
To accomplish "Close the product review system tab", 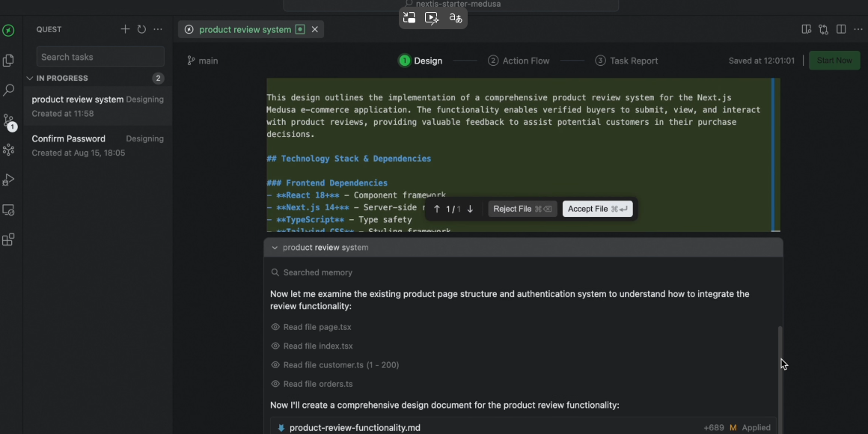I will (x=315, y=29).
